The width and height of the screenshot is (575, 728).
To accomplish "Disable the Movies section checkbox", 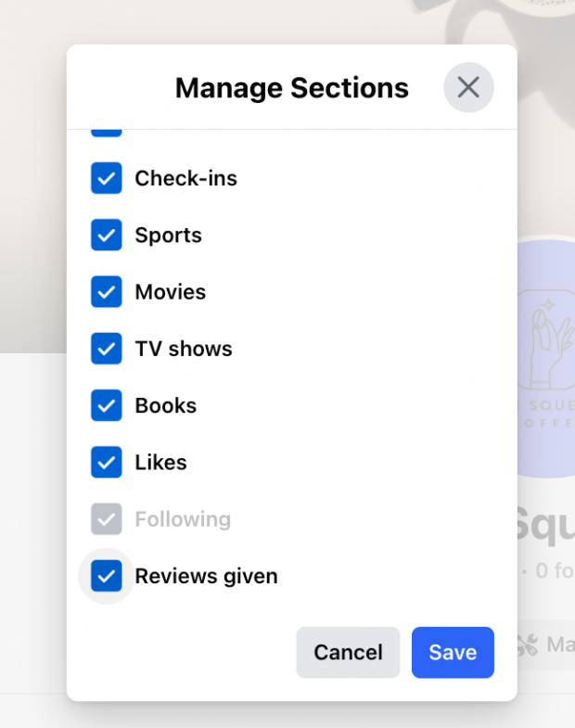I will click(107, 291).
